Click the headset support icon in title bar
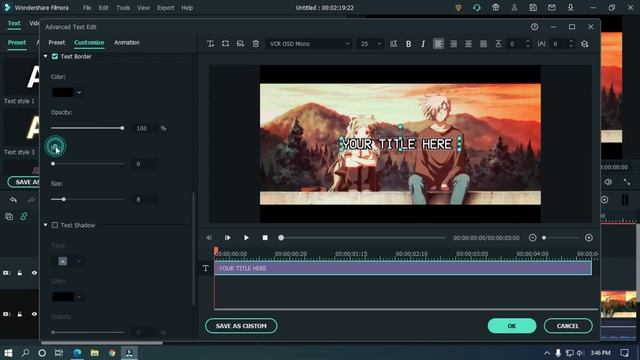Viewport: 640px width, 360px height. (476, 7)
